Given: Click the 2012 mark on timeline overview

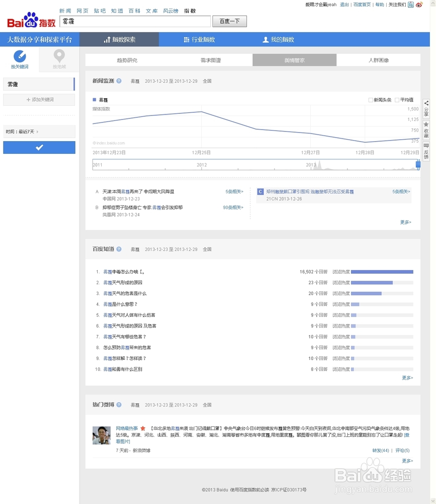Looking at the screenshot, I should click(201, 165).
